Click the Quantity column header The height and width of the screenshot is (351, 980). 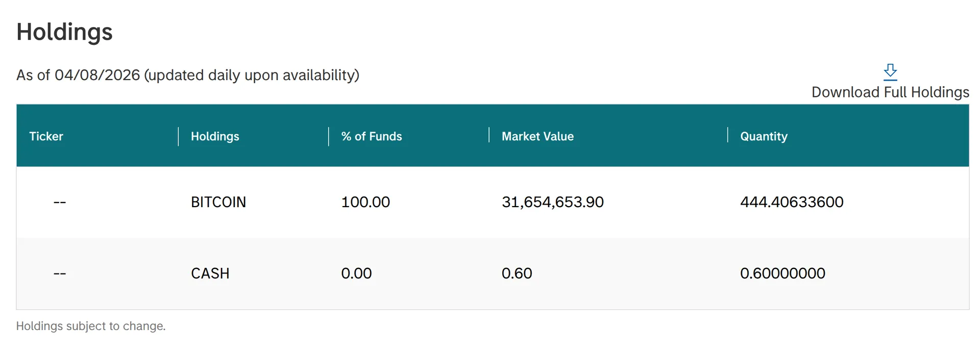point(764,136)
